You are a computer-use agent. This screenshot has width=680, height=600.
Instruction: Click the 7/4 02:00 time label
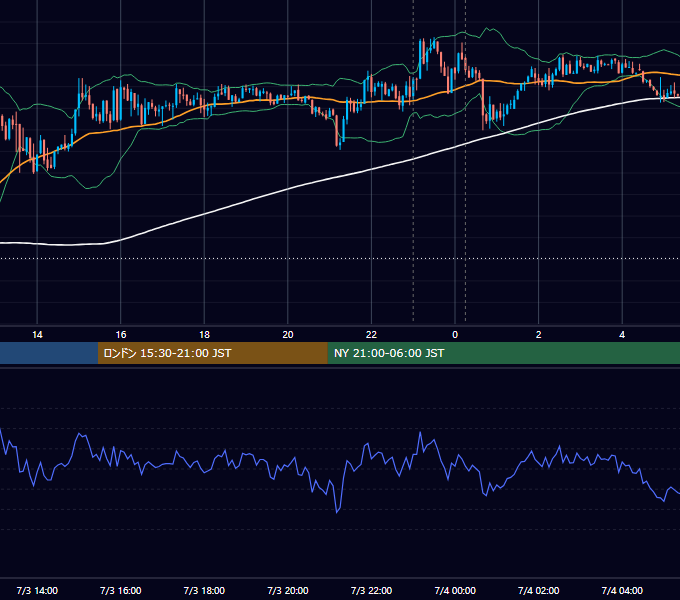click(x=539, y=590)
